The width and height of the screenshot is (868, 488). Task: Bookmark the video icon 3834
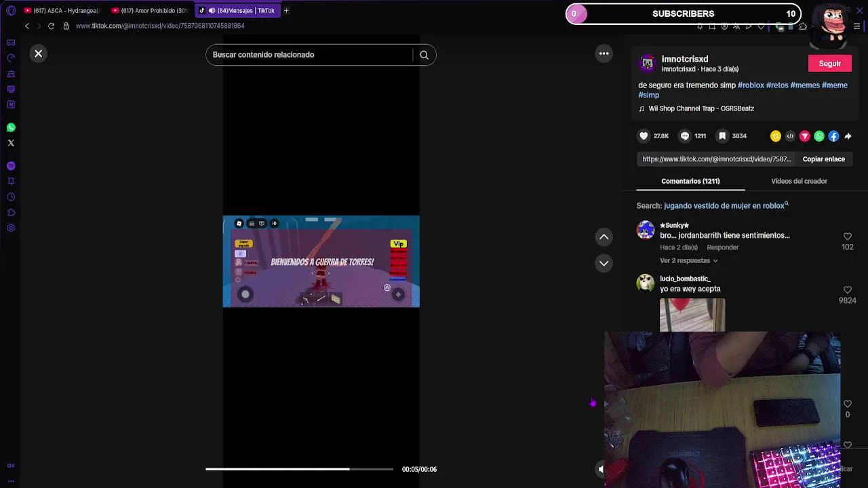click(x=722, y=136)
